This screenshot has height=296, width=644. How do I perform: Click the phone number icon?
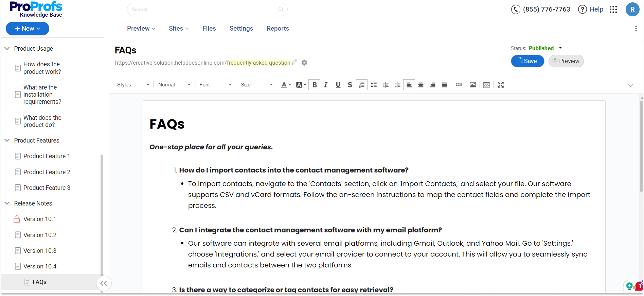tap(516, 10)
